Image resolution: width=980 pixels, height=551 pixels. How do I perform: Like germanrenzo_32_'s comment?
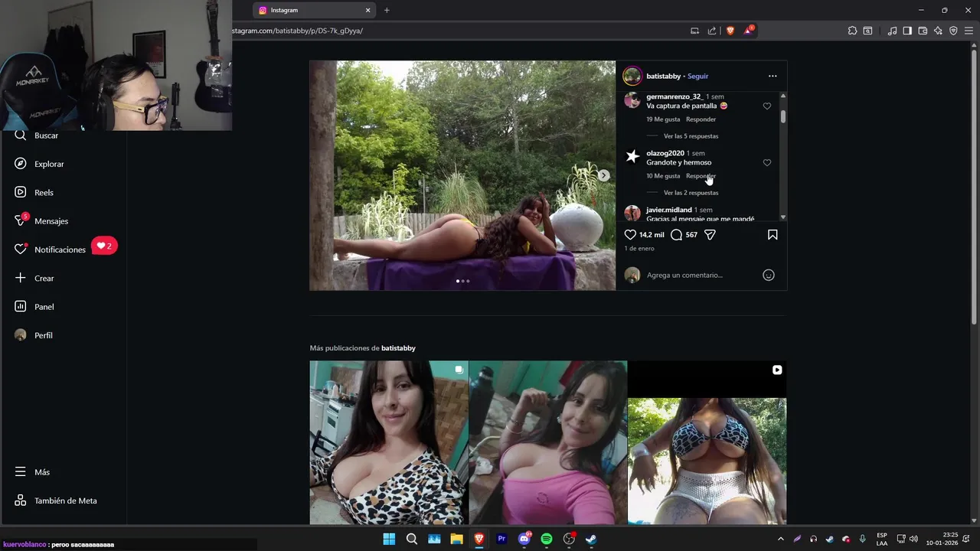click(767, 106)
